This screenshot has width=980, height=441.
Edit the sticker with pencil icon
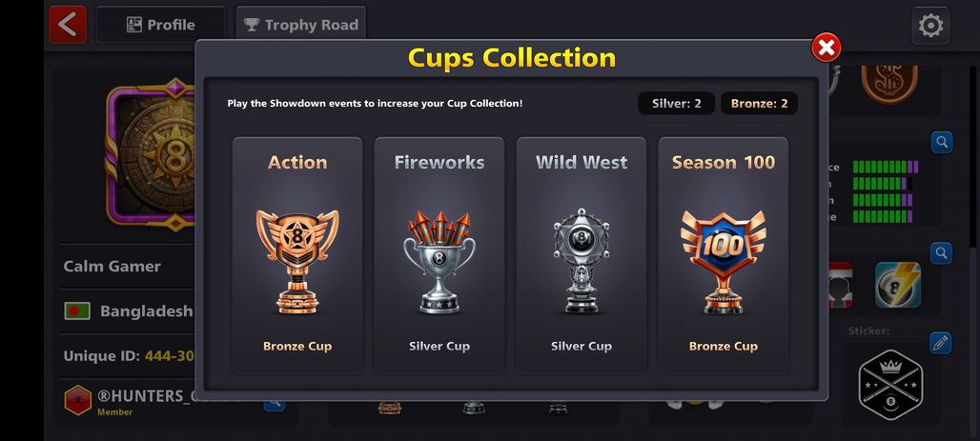(941, 343)
